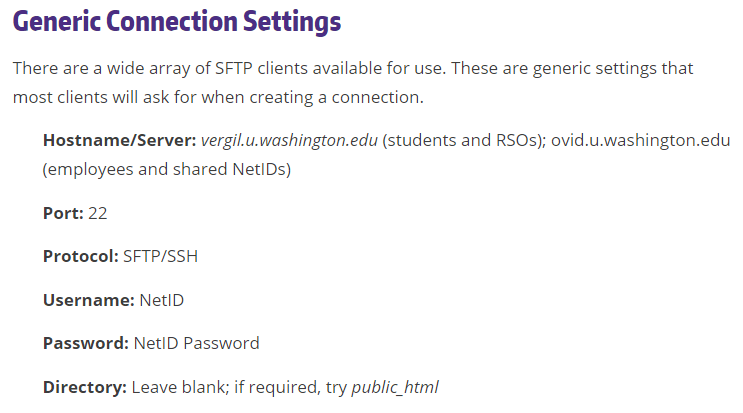Click the Username label
The width and height of the screenshot is (743, 413).
[89, 300]
